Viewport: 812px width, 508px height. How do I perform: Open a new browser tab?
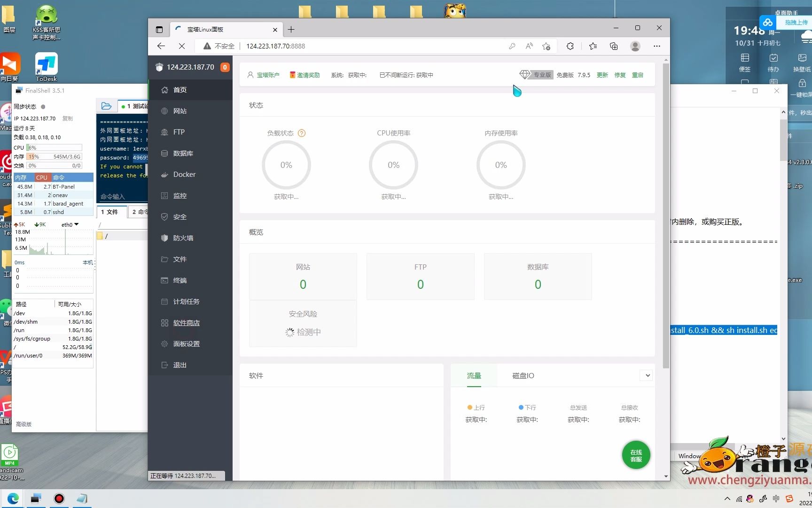[x=291, y=29]
